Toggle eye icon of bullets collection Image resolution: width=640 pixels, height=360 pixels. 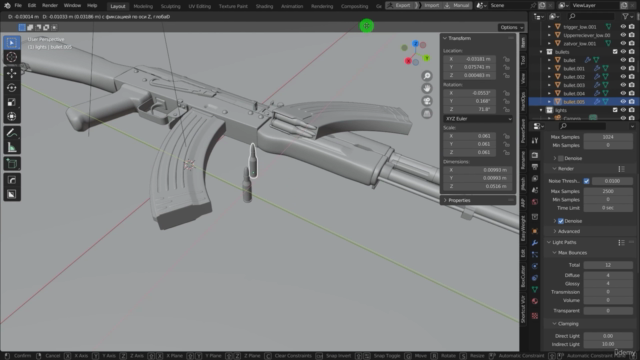(x=623, y=52)
